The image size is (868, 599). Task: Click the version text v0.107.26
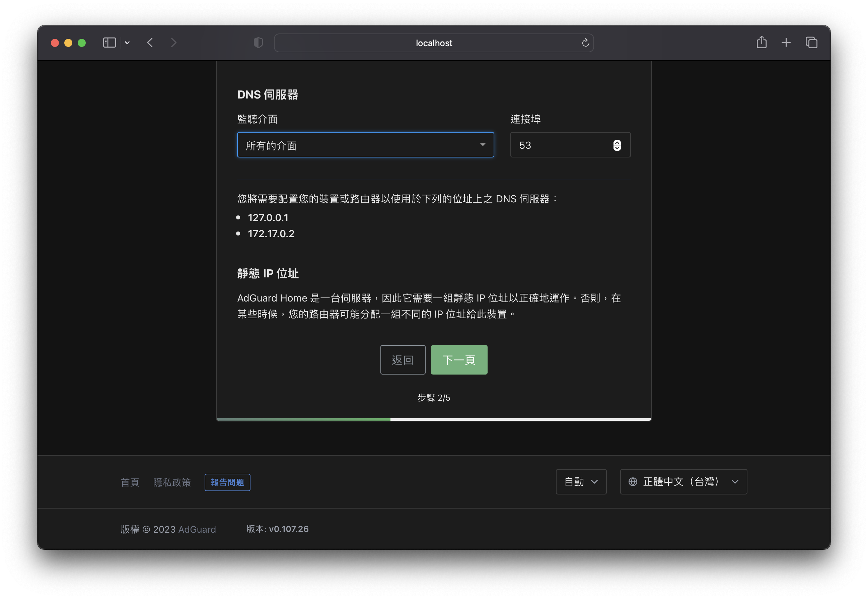point(288,529)
